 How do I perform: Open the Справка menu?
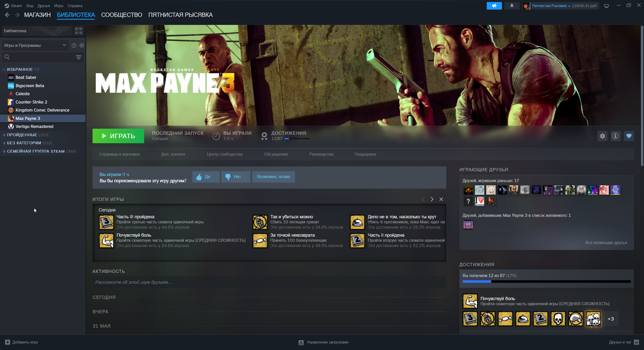pos(75,6)
